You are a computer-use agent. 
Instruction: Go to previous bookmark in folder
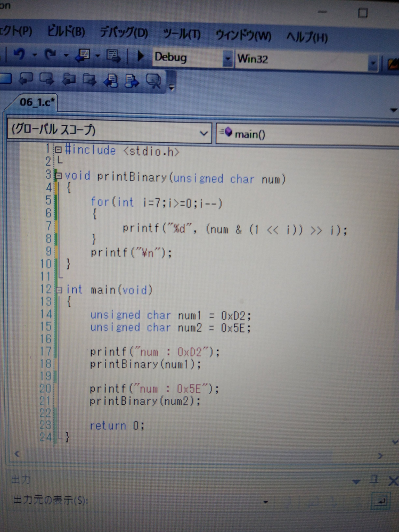coord(69,80)
